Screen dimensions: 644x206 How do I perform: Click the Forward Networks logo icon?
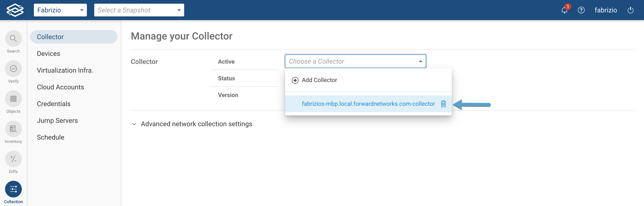15,10
